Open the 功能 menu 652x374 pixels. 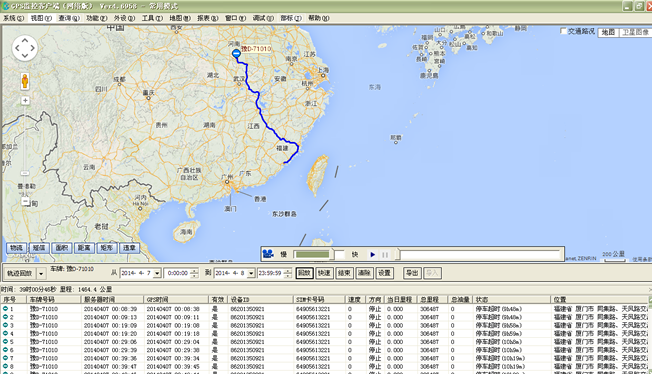click(96, 18)
